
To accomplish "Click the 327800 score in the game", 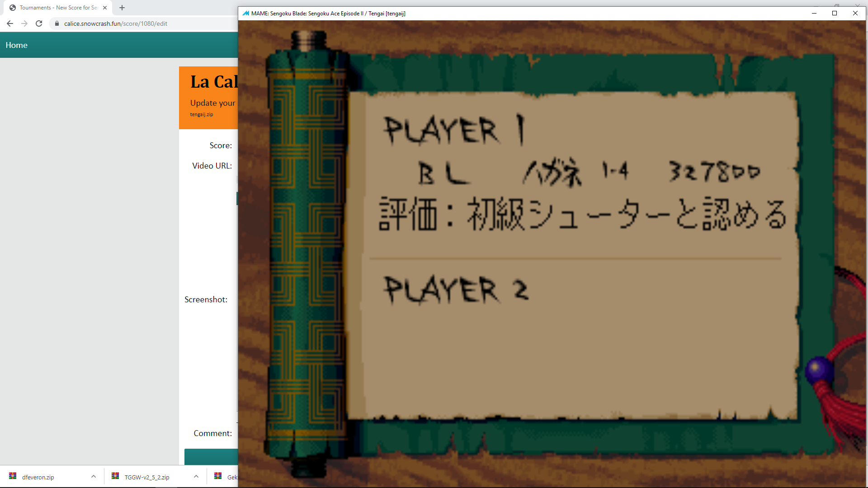I will click(714, 172).
